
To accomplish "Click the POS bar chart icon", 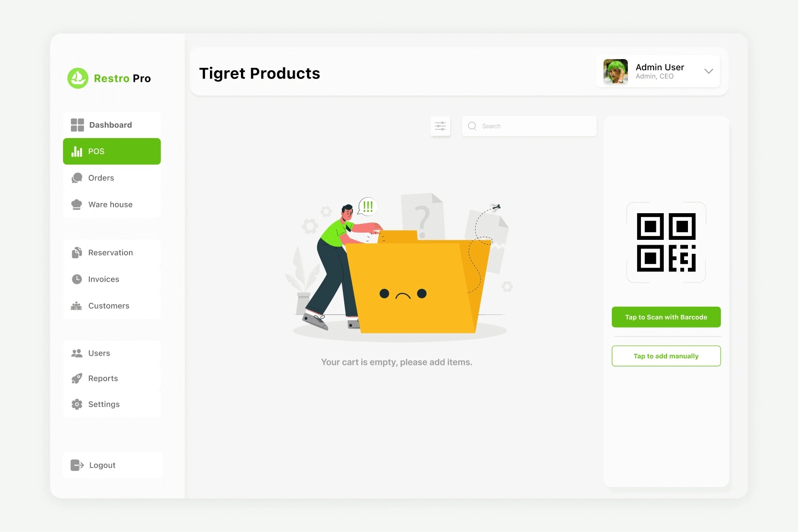I will tap(77, 151).
